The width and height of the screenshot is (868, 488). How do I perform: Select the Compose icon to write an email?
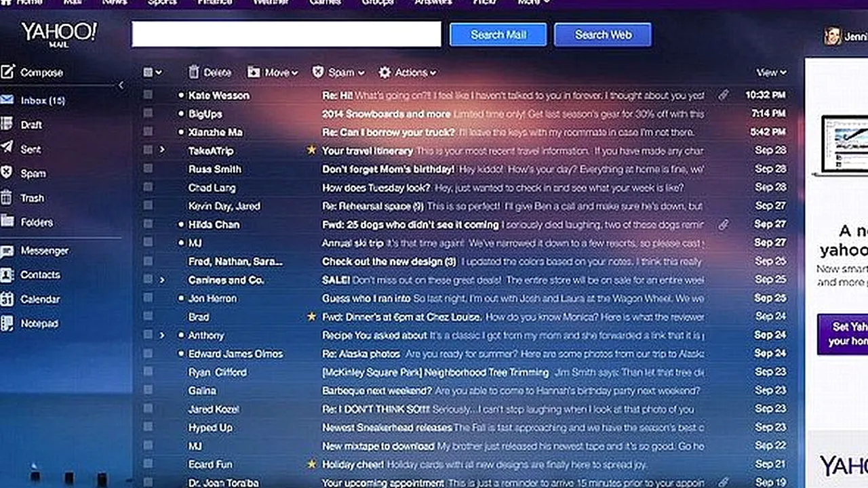click(9, 72)
